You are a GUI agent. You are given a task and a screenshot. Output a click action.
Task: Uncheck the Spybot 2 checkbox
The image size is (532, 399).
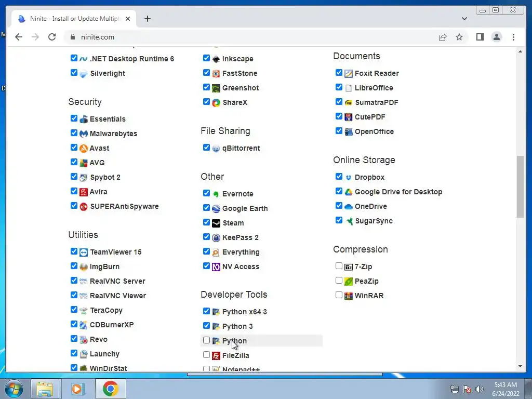coord(74,177)
